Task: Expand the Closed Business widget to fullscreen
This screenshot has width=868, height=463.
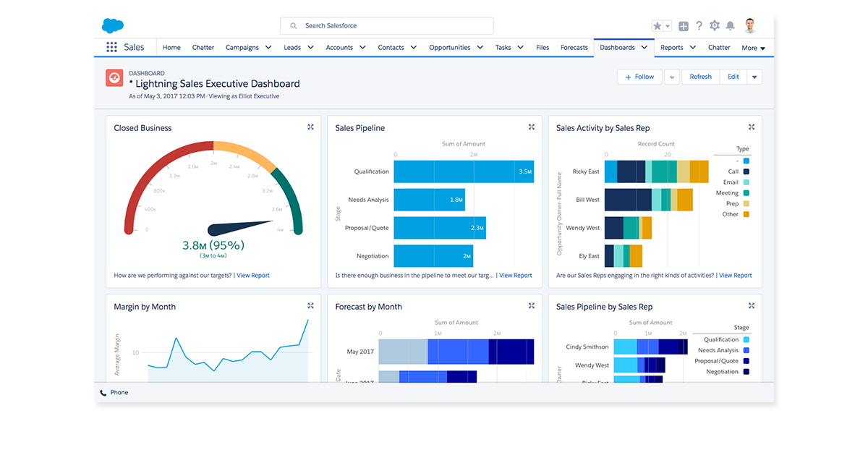Action: [x=310, y=127]
